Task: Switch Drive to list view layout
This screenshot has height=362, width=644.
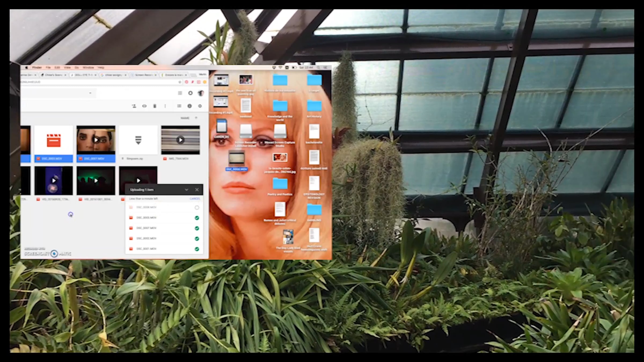Action: pyautogui.click(x=179, y=106)
